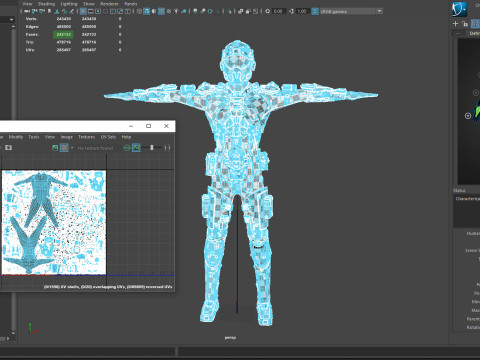Open the viewport Lighting menu
Screen dimensions: 480x360
(x=69, y=4)
